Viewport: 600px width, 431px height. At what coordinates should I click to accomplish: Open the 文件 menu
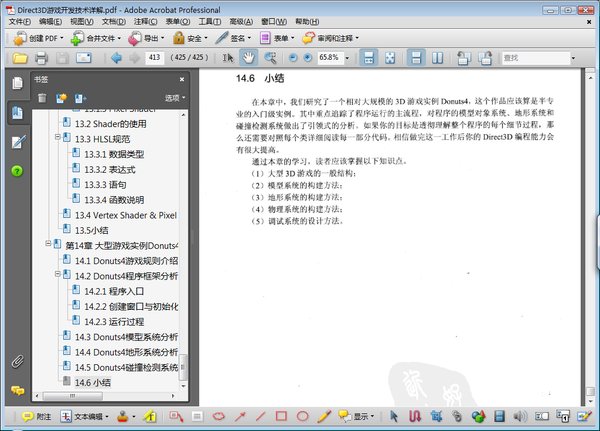[19, 21]
